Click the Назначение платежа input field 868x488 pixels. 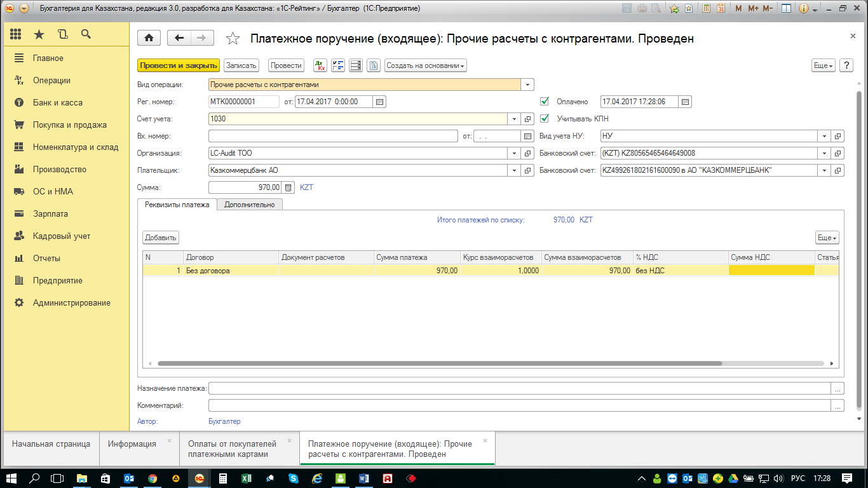tap(520, 388)
